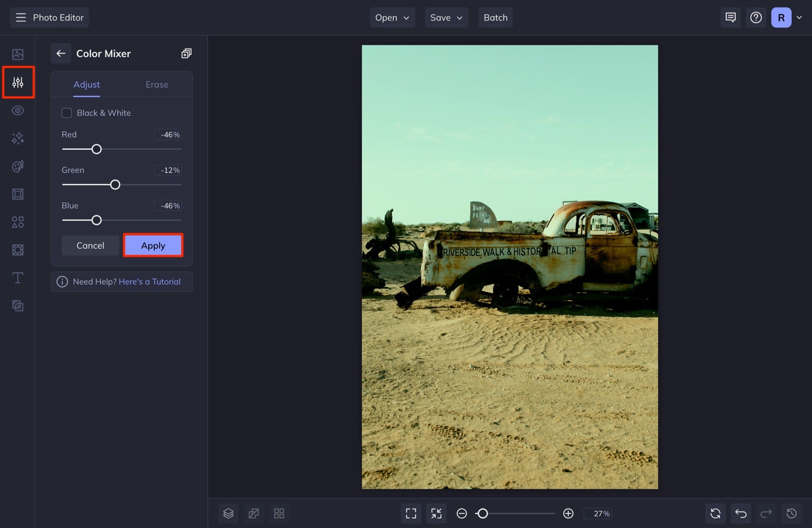The image size is (812, 528).
Task: Apply the Color Mixer adjustments
Action: coord(153,245)
